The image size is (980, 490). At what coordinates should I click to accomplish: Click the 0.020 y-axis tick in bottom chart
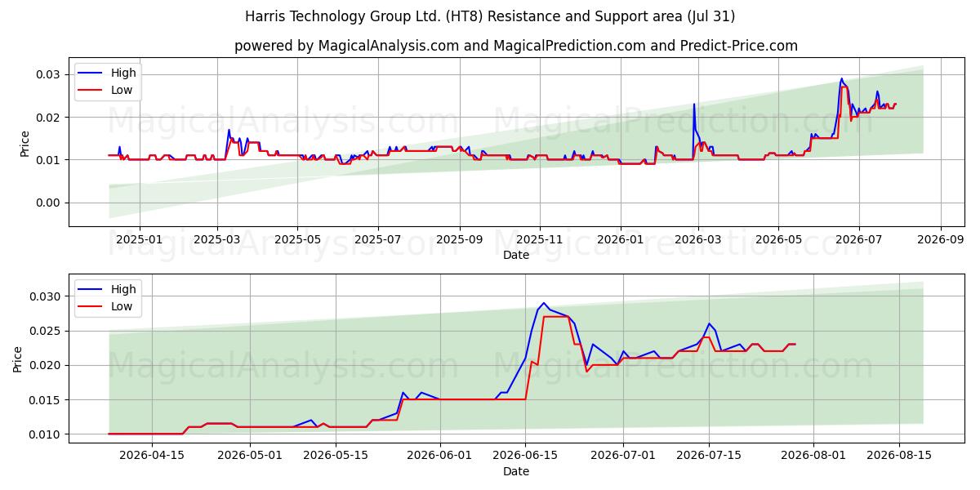click(x=46, y=365)
